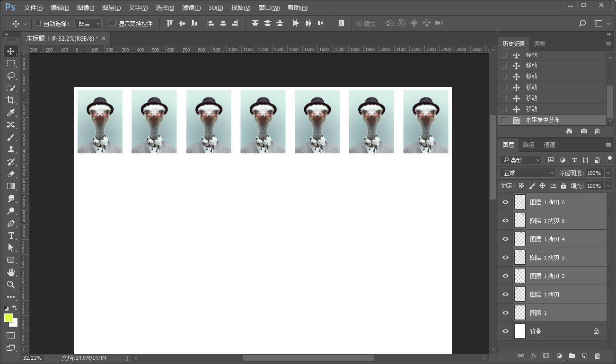Click align horizontal centers icon

(223, 23)
